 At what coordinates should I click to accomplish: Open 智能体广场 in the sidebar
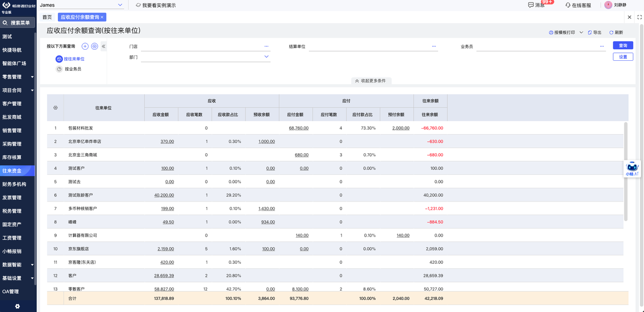point(14,63)
